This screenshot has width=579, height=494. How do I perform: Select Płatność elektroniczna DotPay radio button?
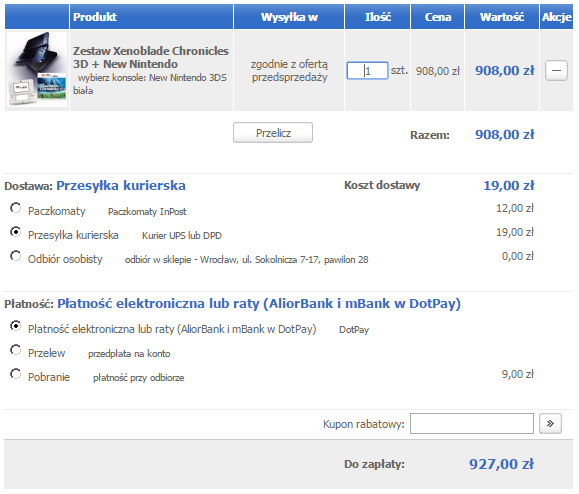click(x=16, y=326)
